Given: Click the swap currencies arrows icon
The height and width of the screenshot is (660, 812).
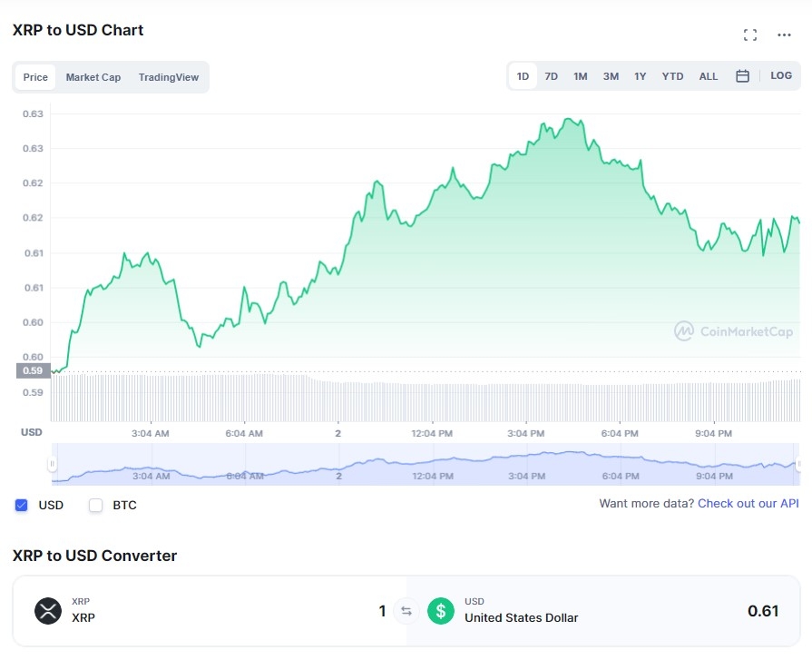Looking at the screenshot, I should pos(406,611).
